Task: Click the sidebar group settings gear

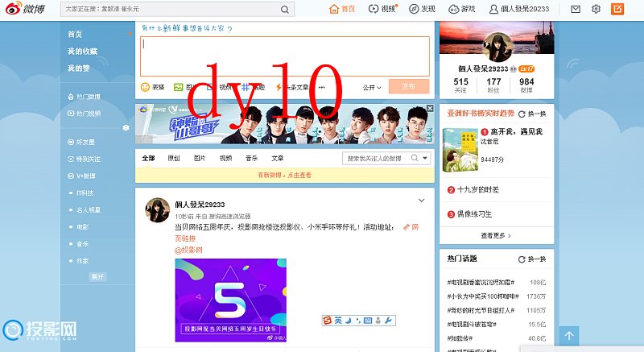Action: 126,128
